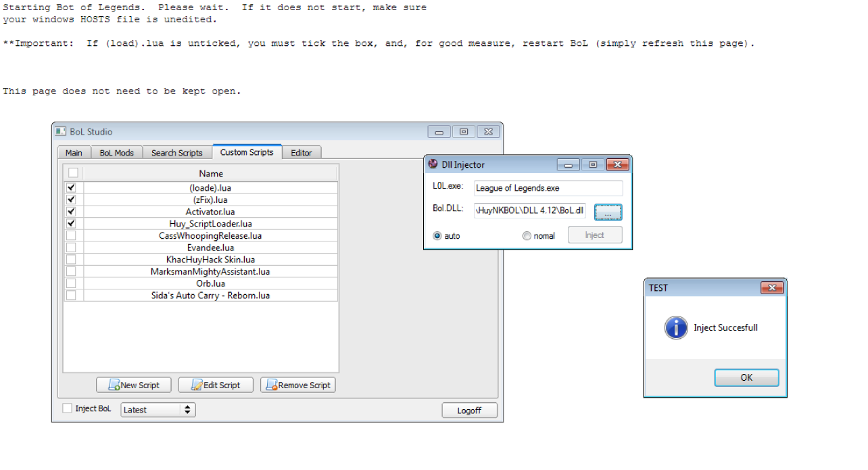
Task: Maximize the BoL Studio window
Action: pyautogui.click(x=464, y=132)
